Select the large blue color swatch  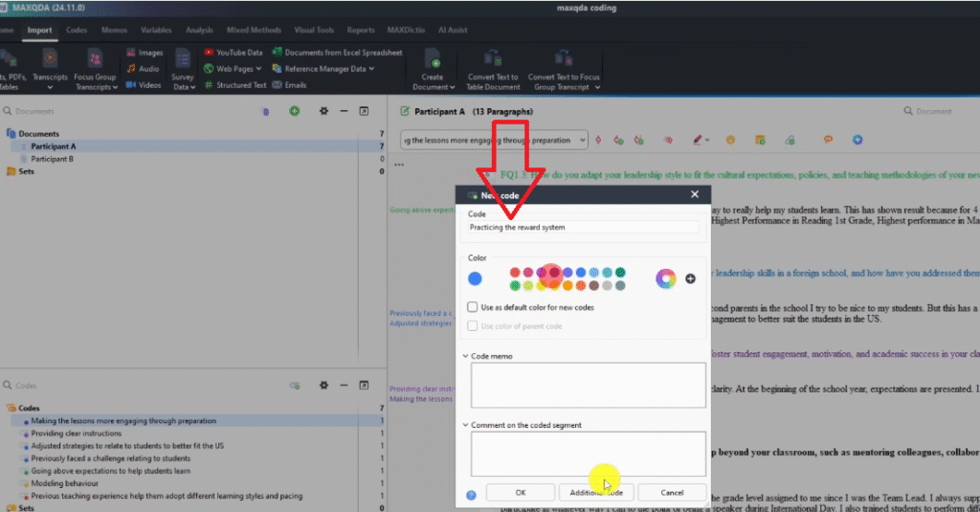click(x=476, y=278)
